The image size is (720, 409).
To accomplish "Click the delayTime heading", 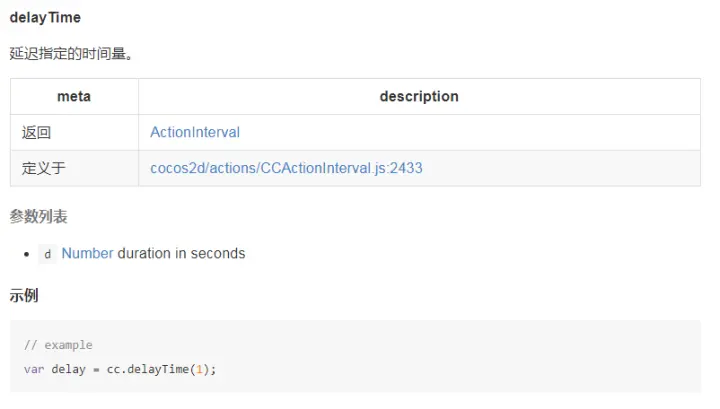I will 45,17.
